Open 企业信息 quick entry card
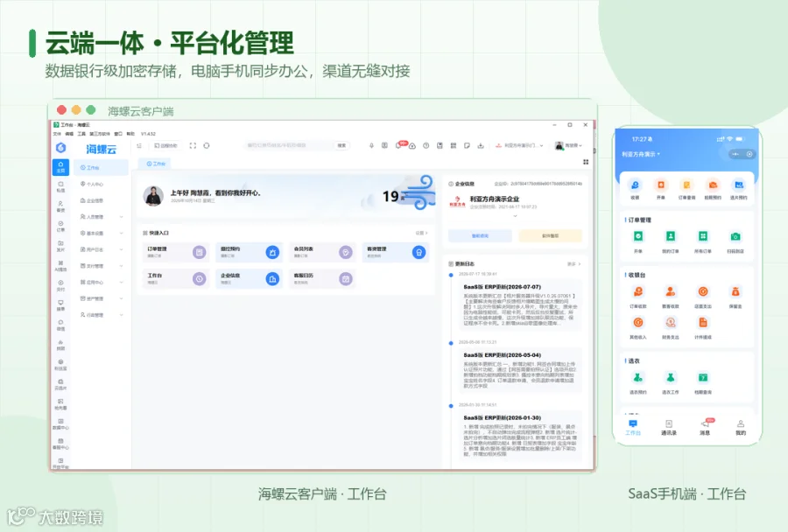788x532 pixels. (250, 279)
